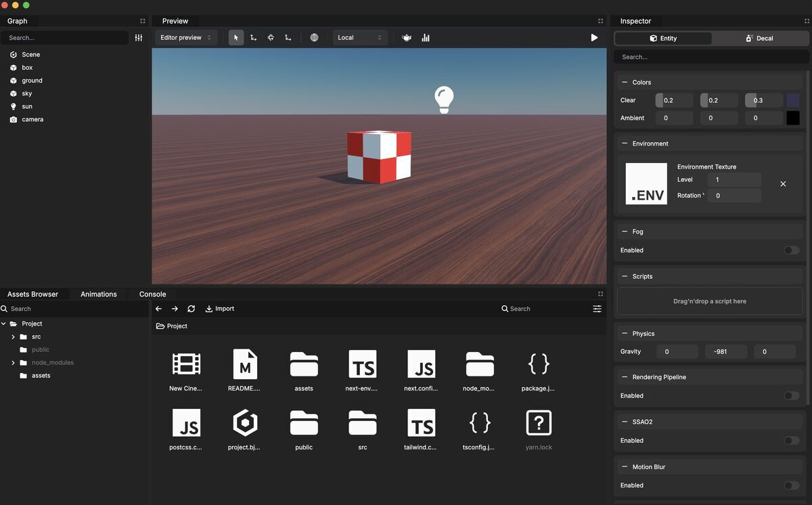Select the box node in Graph
This screenshot has width=812, height=505.
27,68
